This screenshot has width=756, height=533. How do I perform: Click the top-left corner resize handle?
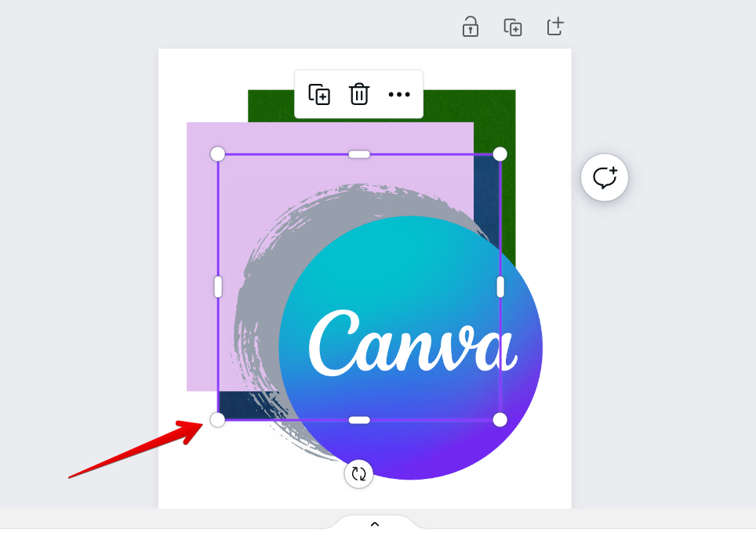(218, 154)
